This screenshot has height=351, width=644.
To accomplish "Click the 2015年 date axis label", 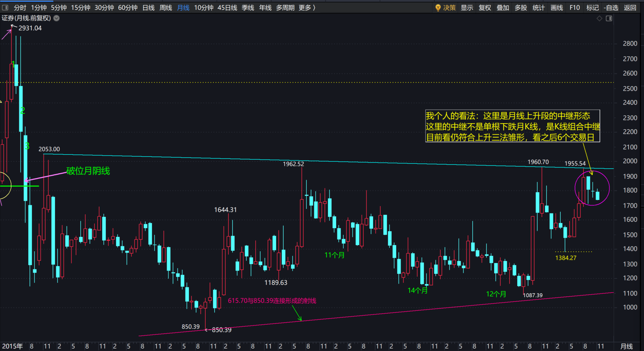I will tap(12, 346).
